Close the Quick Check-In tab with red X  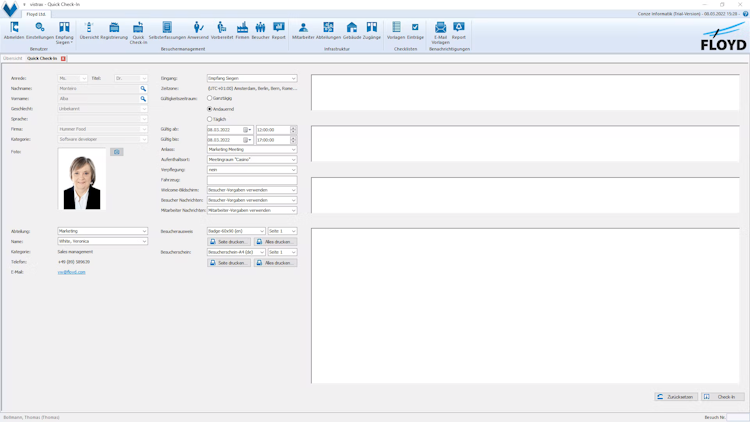63,58
